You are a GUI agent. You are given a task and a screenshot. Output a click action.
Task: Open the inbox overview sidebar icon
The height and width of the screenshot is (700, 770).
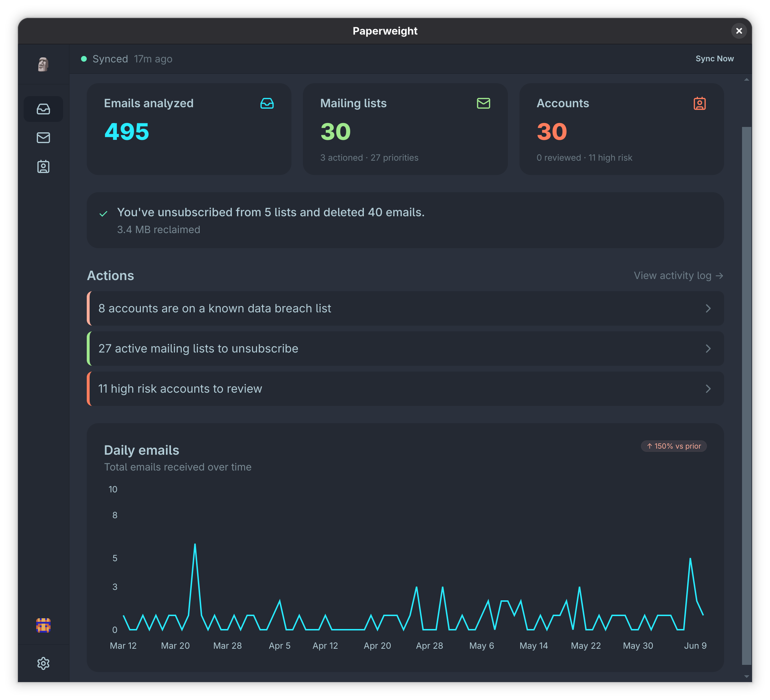point(43,109)
